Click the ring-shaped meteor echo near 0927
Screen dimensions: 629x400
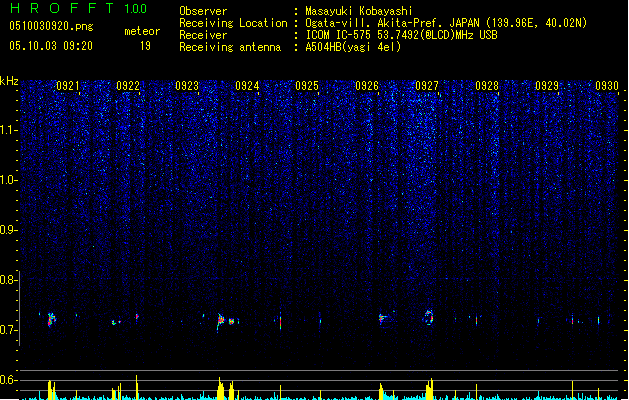click(x=430, y=317)
